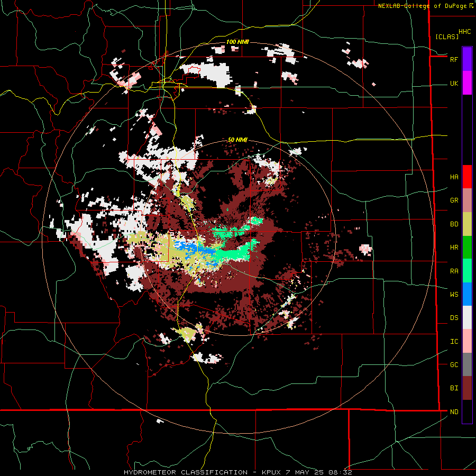The image size is (476, 476).
Task: Click the KPUX radar site identifier
Action: [x=272, y=472]
